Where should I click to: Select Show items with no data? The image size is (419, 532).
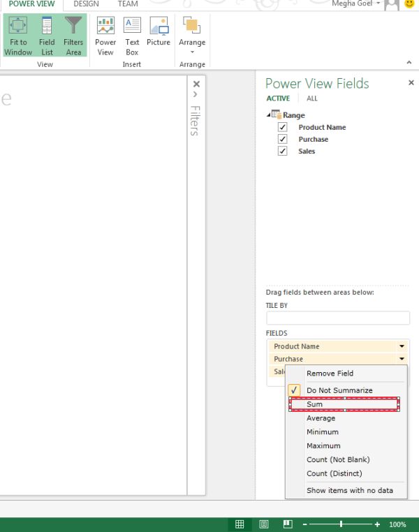click(x=346, y=491)
